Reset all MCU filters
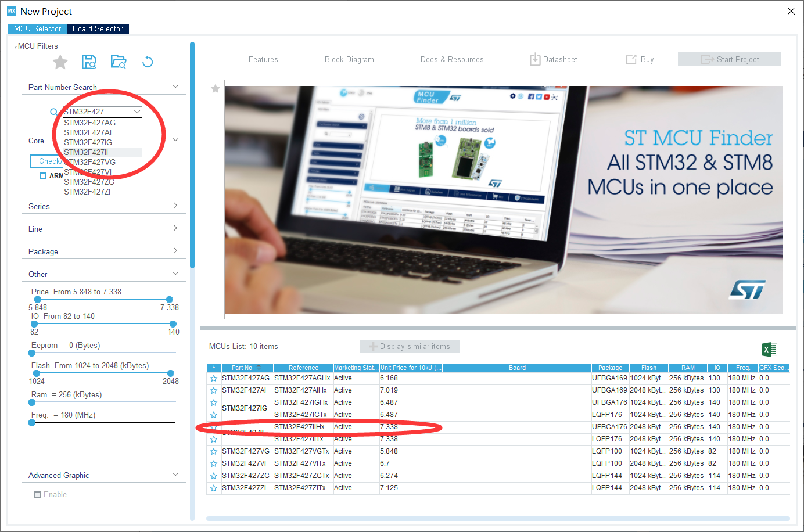 point(148,62)
